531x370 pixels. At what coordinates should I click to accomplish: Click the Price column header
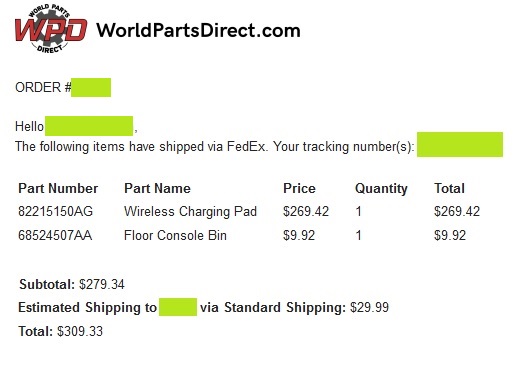click(299, 188)
